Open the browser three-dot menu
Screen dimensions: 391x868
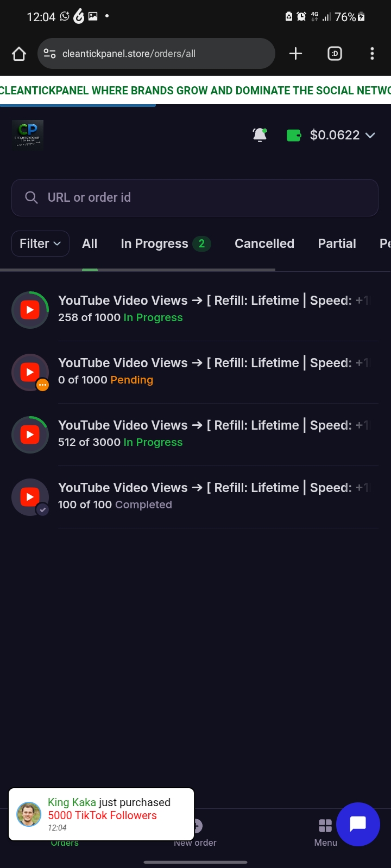[372, 54]
